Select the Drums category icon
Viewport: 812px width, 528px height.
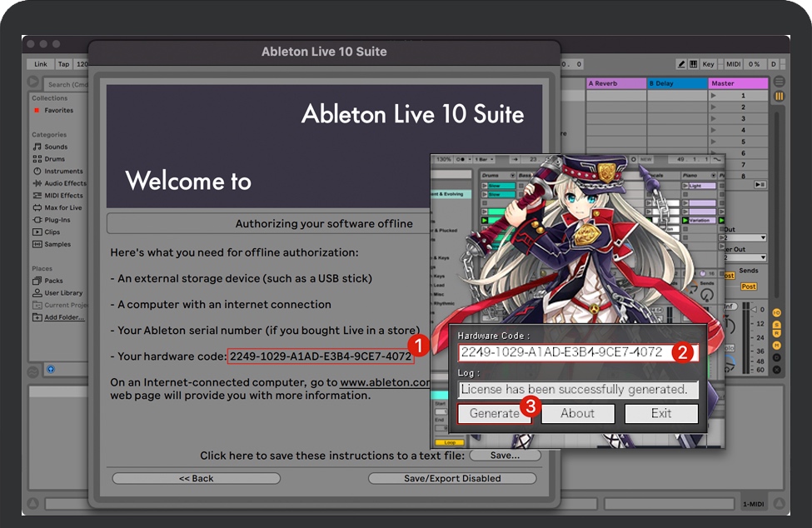click(x=37, y=159)
